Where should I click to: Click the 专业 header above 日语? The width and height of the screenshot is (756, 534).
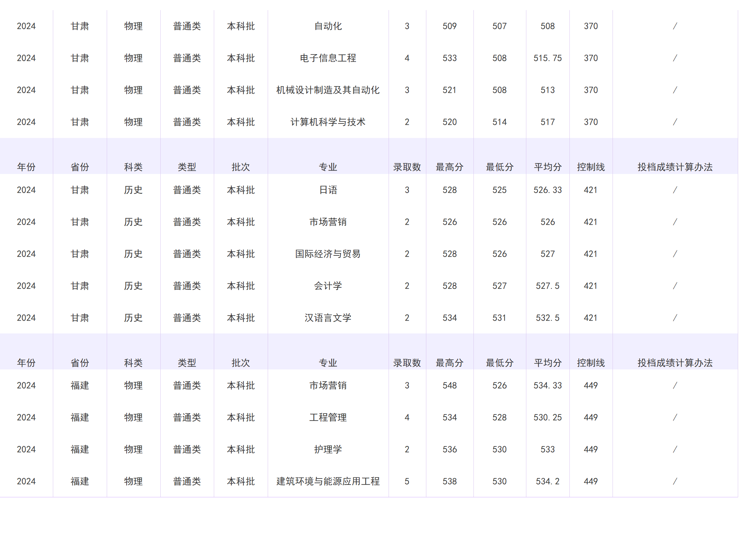pyautogui.click(x=328, y=167)
